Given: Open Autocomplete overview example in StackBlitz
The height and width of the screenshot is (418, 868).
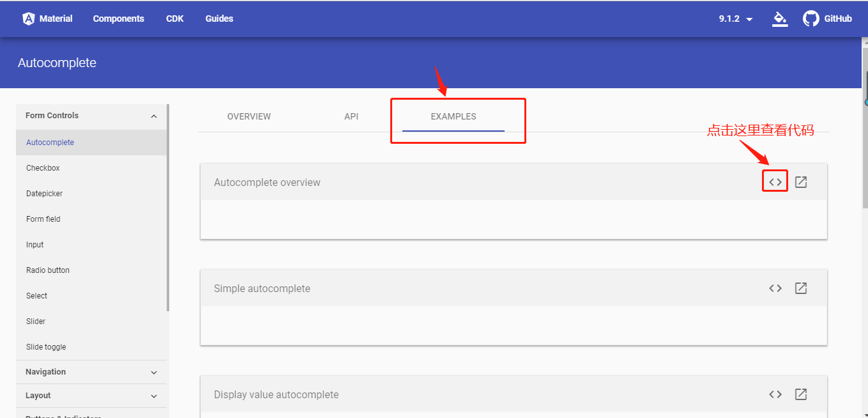Looking at the screenshot, I should point(800,181).
